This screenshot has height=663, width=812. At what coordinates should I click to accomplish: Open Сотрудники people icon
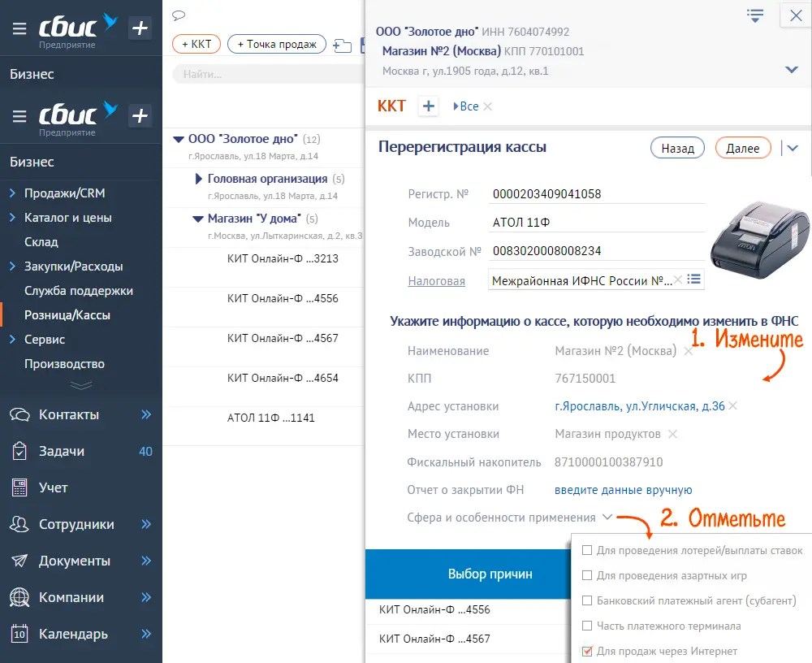click(19, 524)
